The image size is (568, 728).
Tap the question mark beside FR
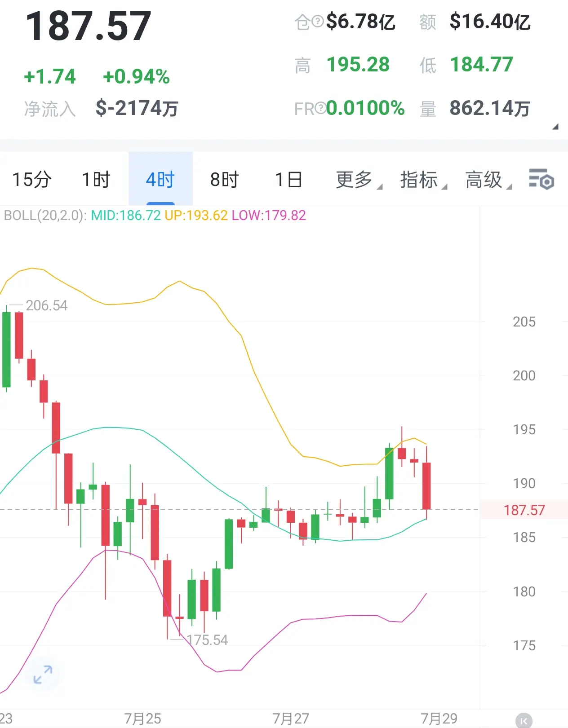click(320, 108)
